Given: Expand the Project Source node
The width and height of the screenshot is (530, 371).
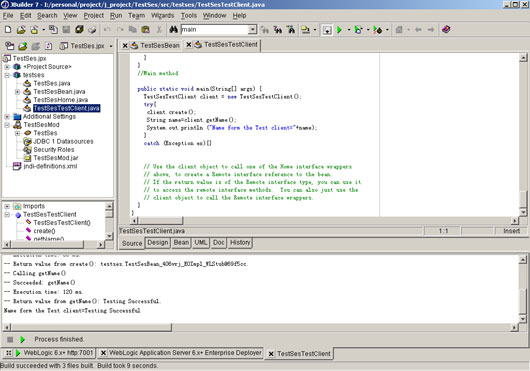Looking at the screenshot, I should [7, 67].
